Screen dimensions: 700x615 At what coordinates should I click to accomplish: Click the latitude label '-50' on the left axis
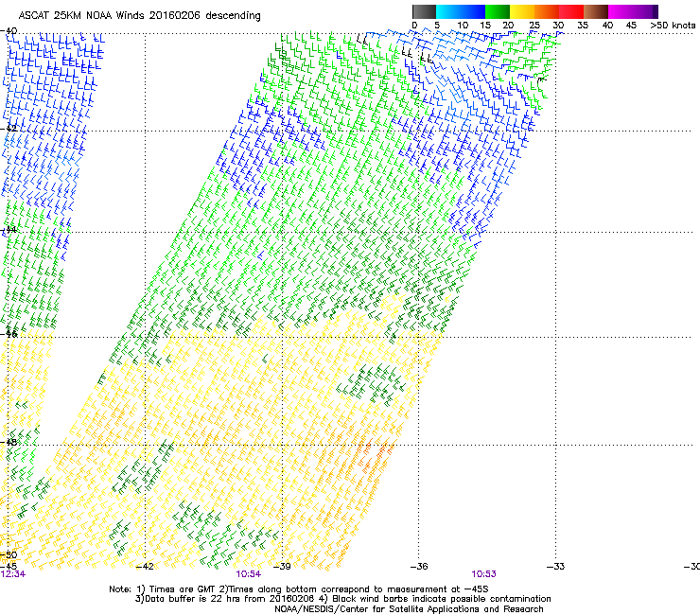click(x=9, y=554)
